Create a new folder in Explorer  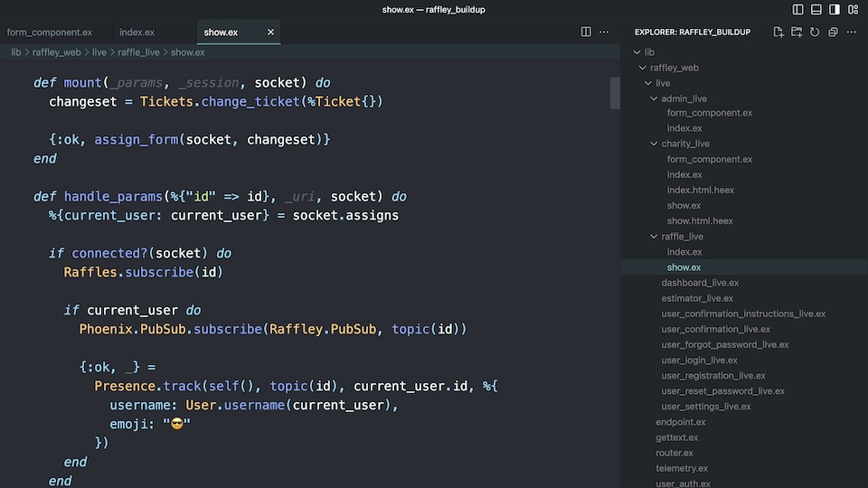click(x=797, y=33)
